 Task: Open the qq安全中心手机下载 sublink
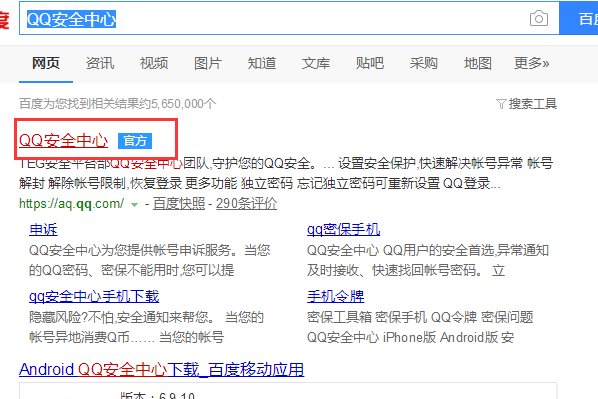[94, 296]
